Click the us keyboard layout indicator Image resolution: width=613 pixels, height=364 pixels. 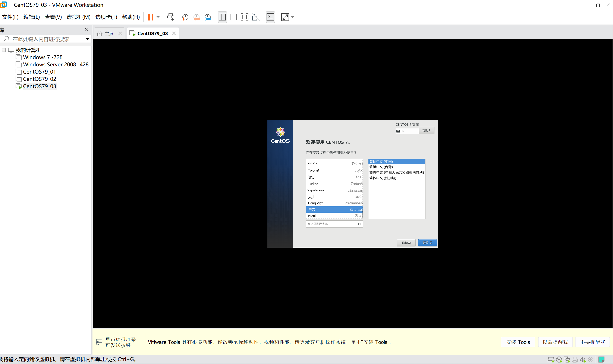406,131
